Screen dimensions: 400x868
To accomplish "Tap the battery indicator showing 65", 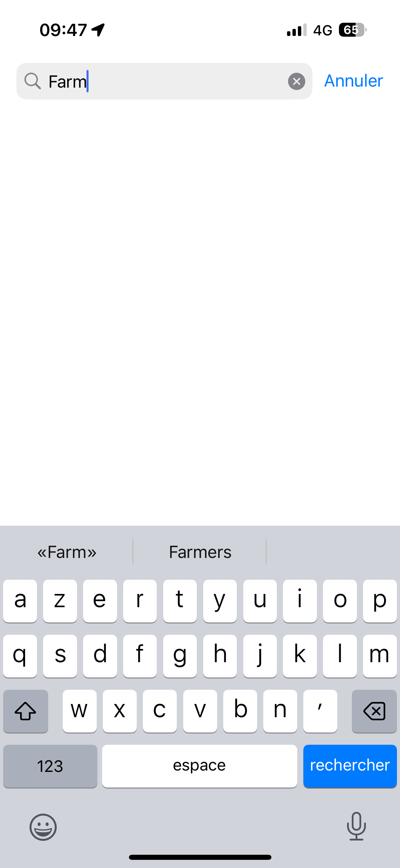I will click(x=352, y=30).
